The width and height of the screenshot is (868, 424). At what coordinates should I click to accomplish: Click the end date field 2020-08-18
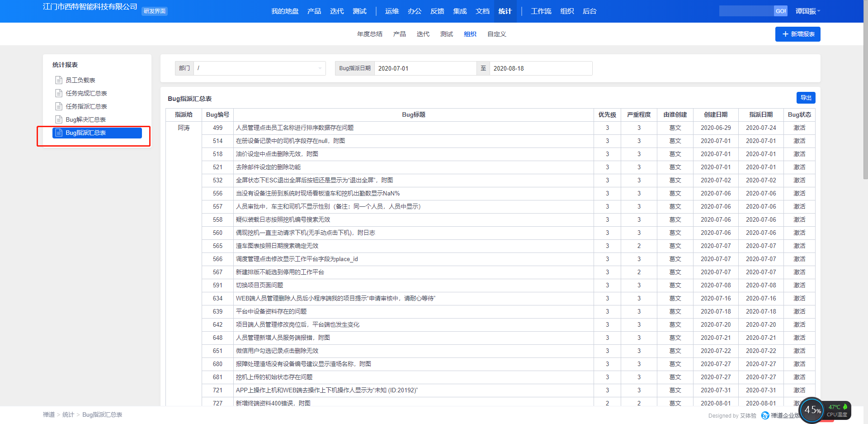coord(540,68)
